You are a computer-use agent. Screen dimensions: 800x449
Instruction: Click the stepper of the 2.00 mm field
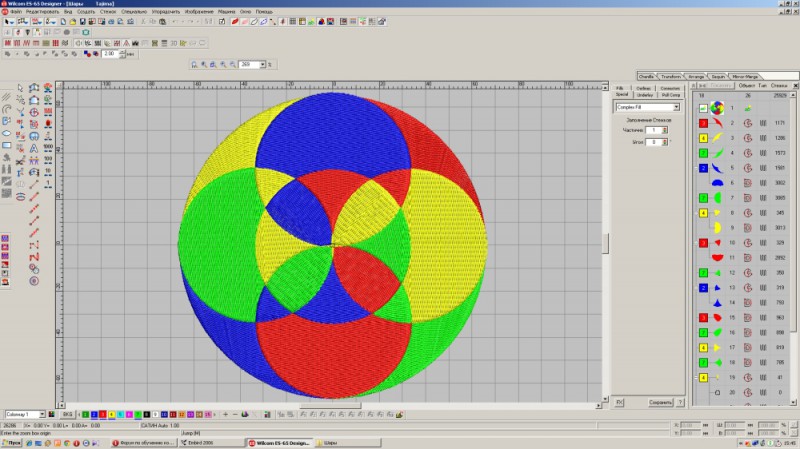tap(122, 54)
